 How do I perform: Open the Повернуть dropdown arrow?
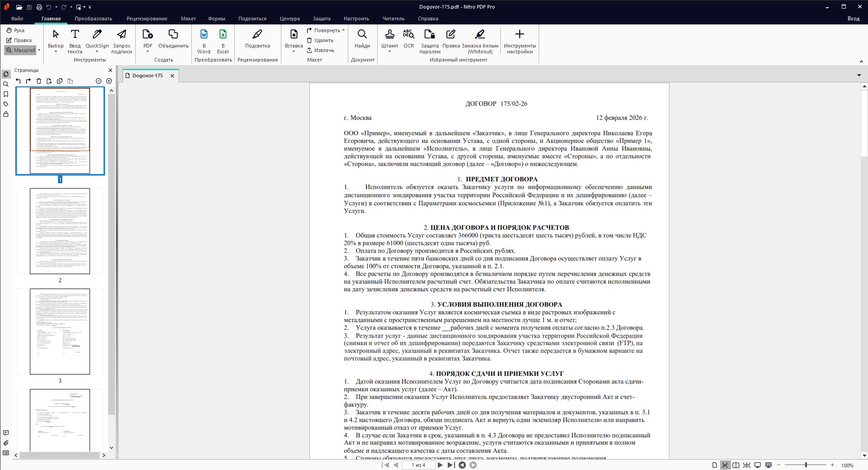pos(343,30)
